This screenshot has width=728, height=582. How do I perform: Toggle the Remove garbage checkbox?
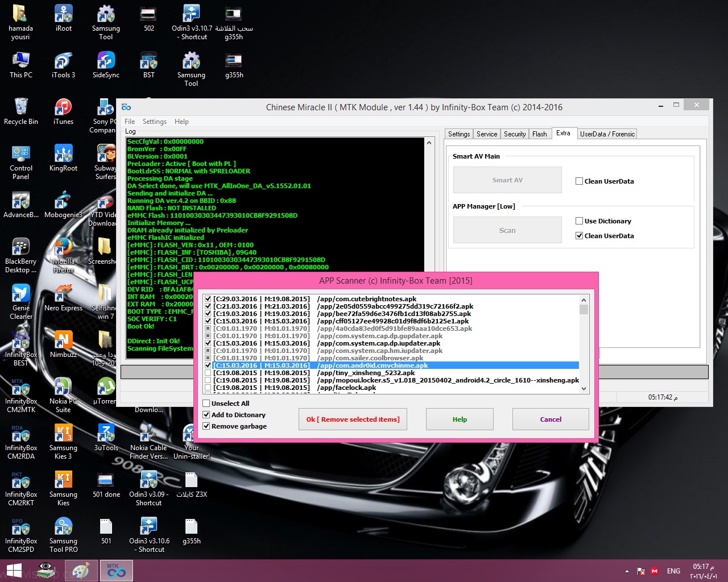[206, 426]
